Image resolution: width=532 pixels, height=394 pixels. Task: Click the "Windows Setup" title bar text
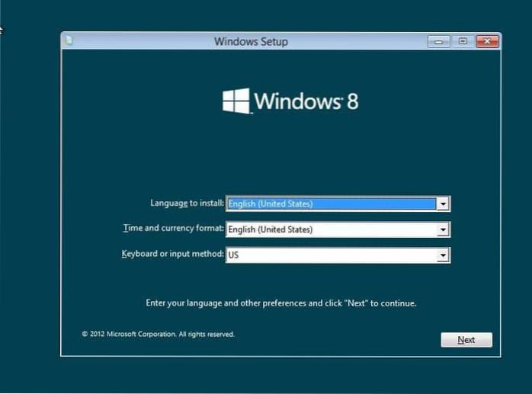[251, 41]
